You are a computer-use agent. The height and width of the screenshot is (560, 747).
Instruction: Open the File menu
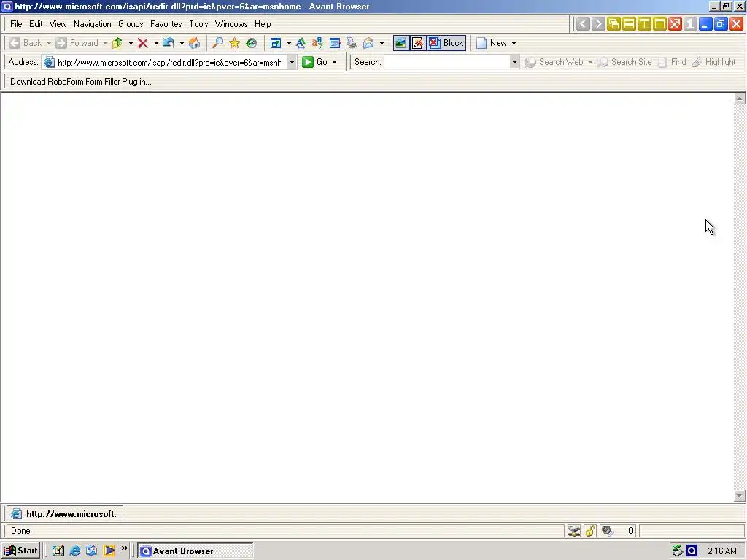(16, 24)
